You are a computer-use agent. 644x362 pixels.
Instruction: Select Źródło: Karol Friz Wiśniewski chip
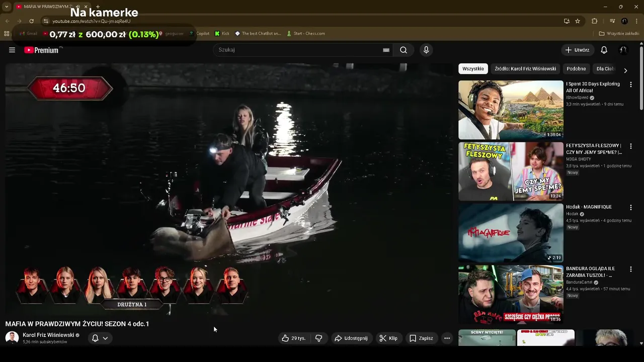[525, 69]
